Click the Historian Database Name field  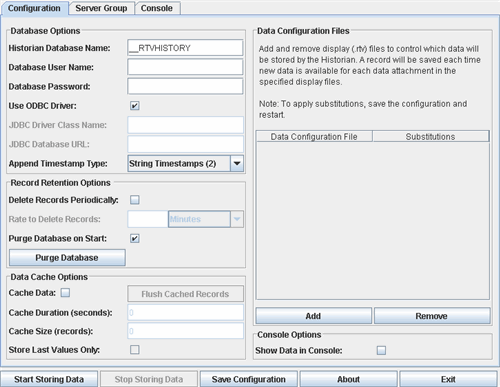pyautogui.click(x=185, y=48)
